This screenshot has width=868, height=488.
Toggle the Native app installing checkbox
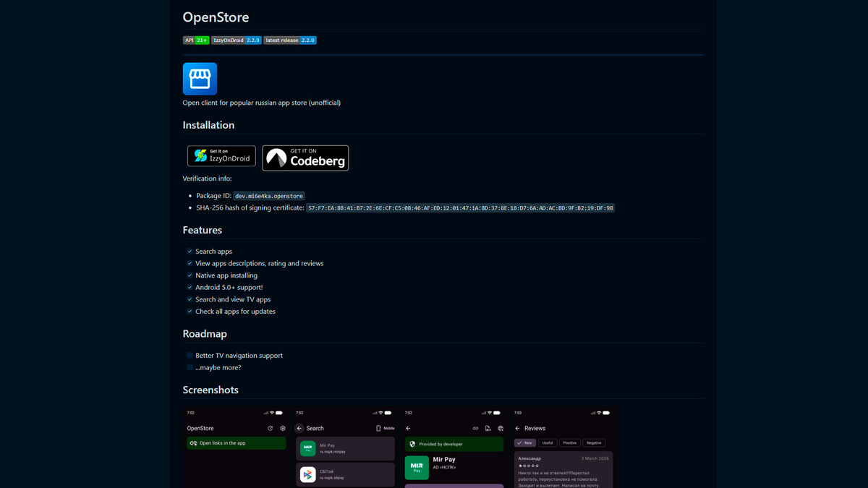(190, 275)
